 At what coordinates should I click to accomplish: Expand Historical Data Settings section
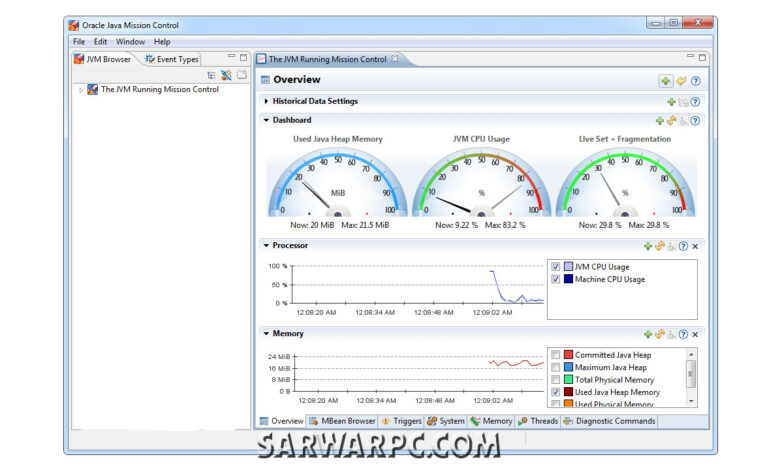[266, 101]
